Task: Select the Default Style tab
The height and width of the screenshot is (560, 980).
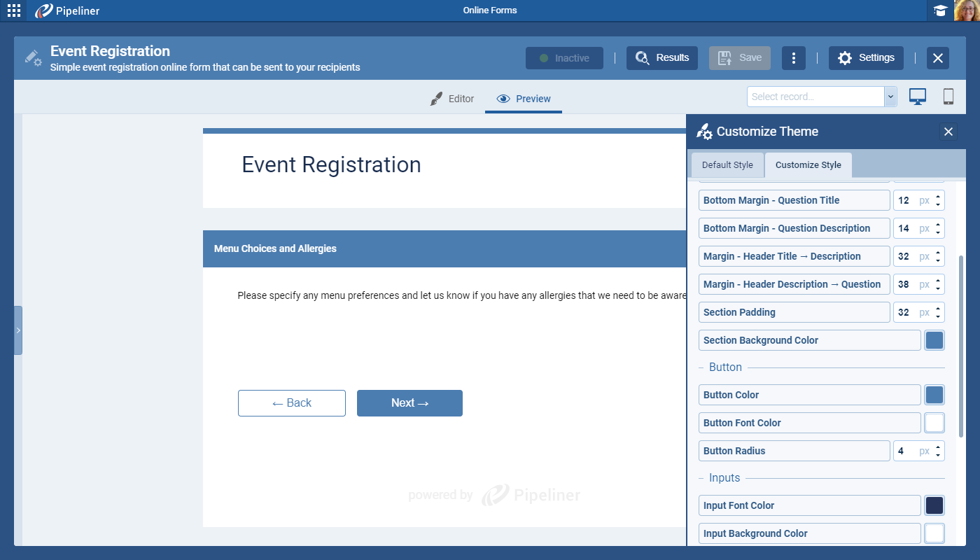Action: 727,165
